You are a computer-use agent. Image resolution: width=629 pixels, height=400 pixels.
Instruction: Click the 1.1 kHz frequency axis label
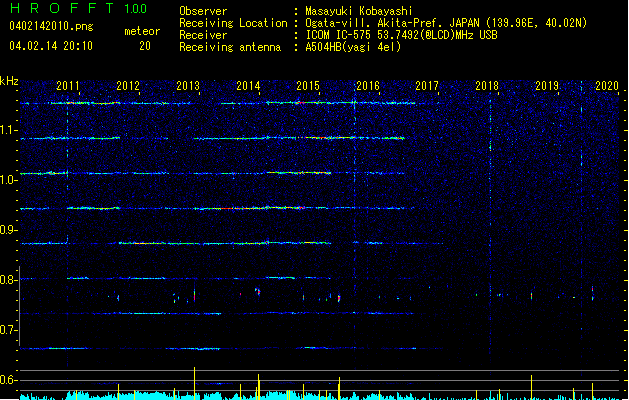8,130
